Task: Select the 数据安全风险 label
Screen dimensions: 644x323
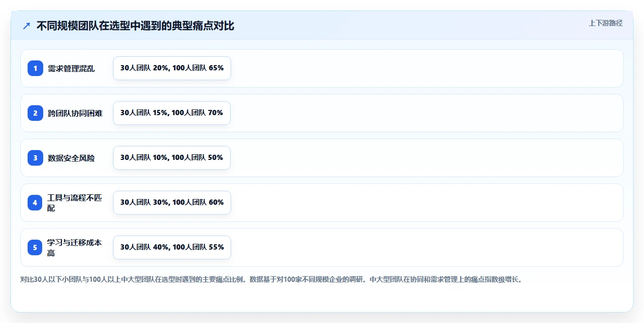Action: point(71,158)
